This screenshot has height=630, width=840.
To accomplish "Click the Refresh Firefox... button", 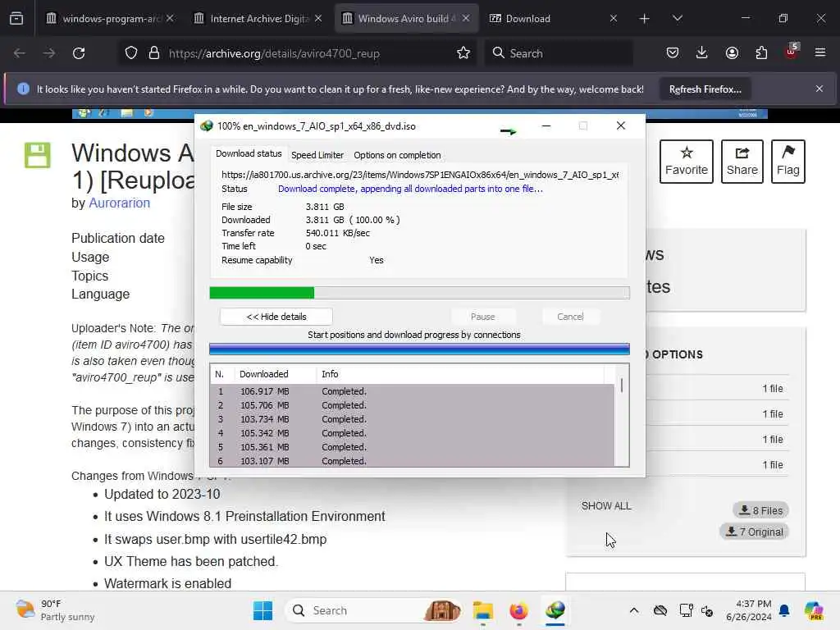I will tap(705, 89).
